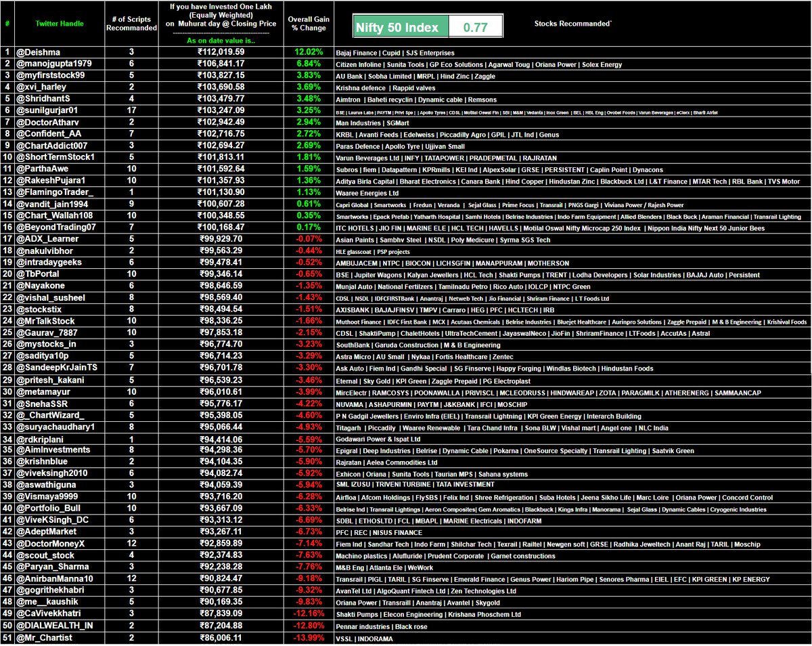Select the @me__kaushik handle cell
The image size is (812, 646).
60,602
